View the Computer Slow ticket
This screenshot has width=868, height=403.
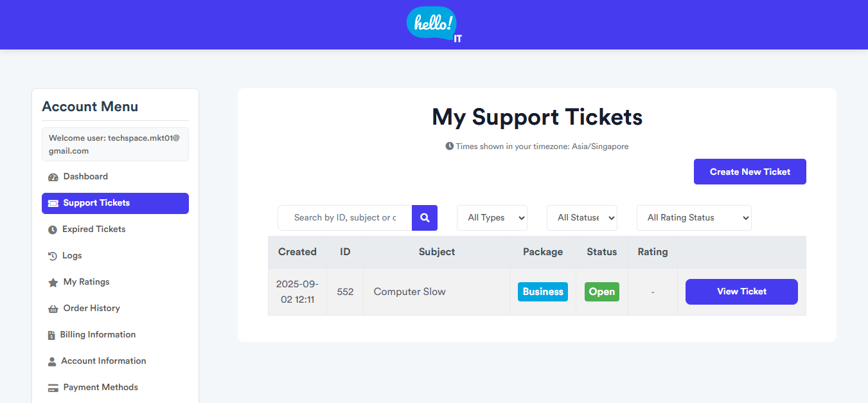(x=741, y=292)
